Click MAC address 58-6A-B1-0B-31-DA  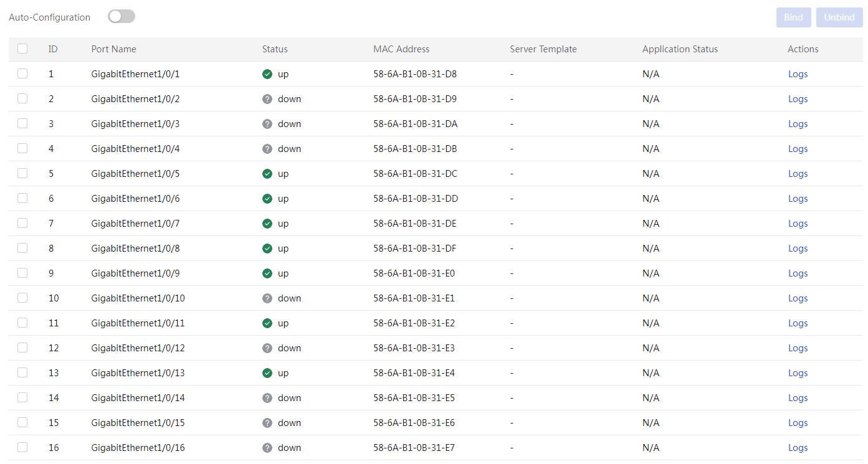click(416, 124)
